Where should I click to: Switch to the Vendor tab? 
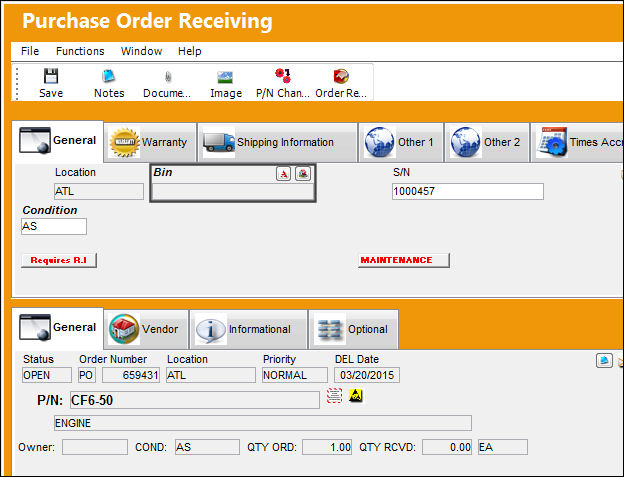(146, 329)
